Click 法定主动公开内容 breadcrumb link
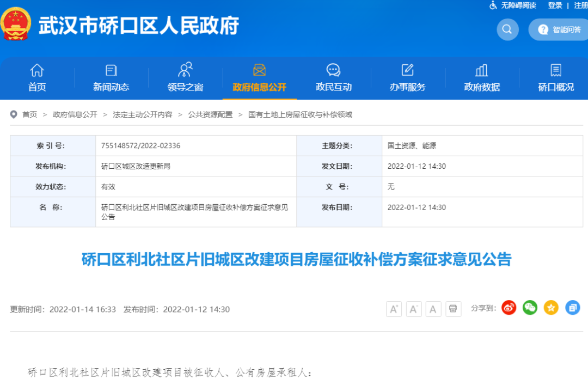This screenshot has height=385, width=588. (143, 114)
